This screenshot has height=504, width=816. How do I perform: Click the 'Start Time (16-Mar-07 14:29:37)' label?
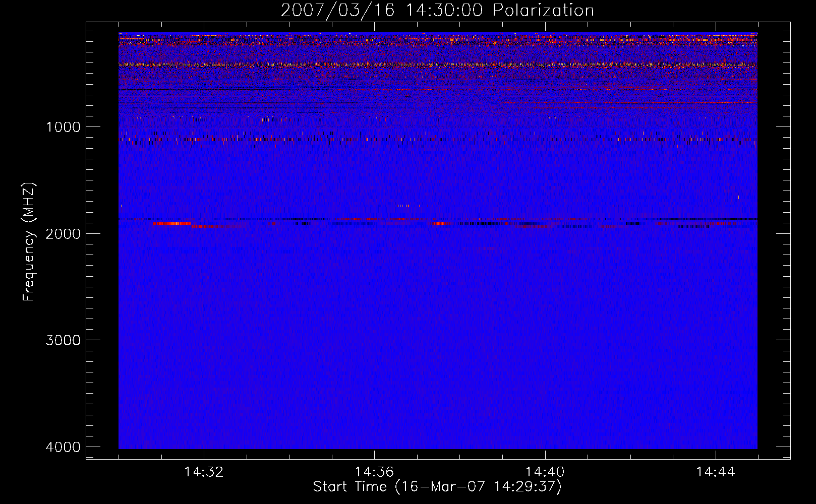click(437, 487)
